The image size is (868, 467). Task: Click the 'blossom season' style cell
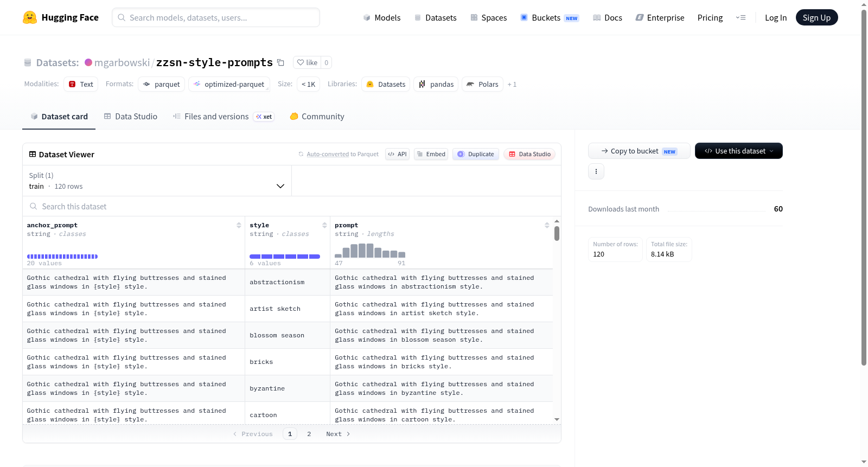pos(288,335)
